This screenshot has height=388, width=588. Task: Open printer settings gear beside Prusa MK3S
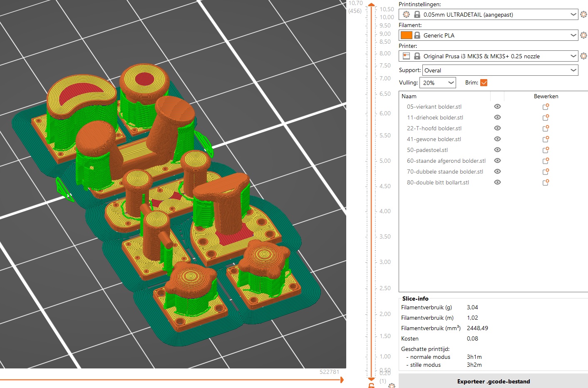(583, 56)
